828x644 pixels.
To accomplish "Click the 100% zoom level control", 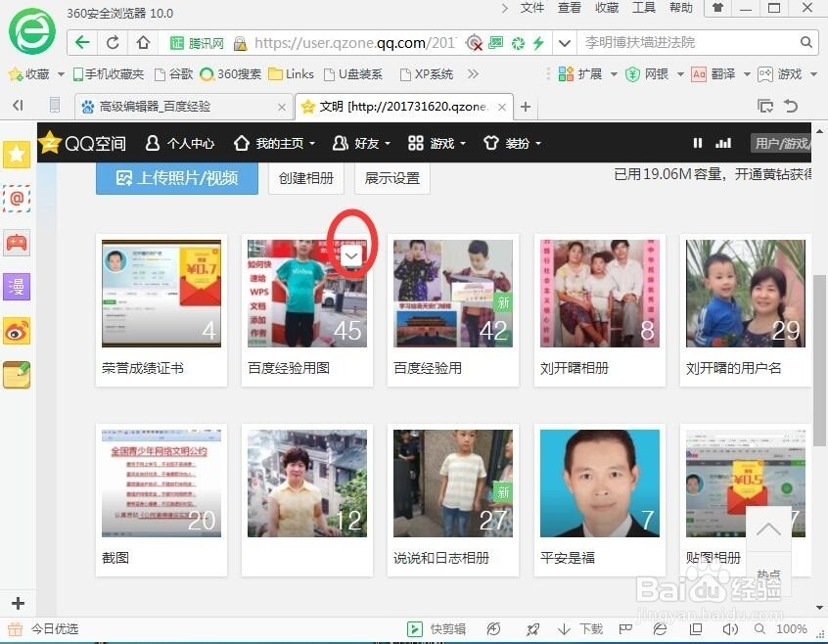I will coord(792,629).
